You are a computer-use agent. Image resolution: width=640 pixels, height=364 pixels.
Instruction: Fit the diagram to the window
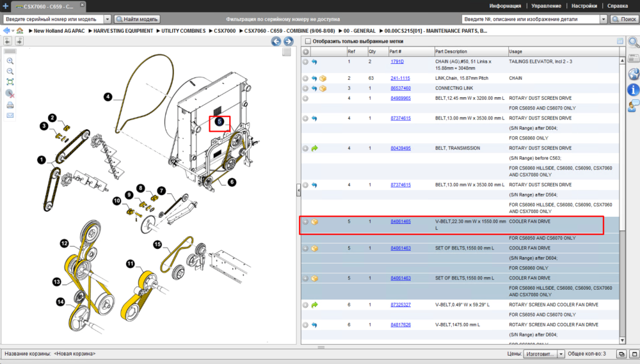[x=10, y=82]
